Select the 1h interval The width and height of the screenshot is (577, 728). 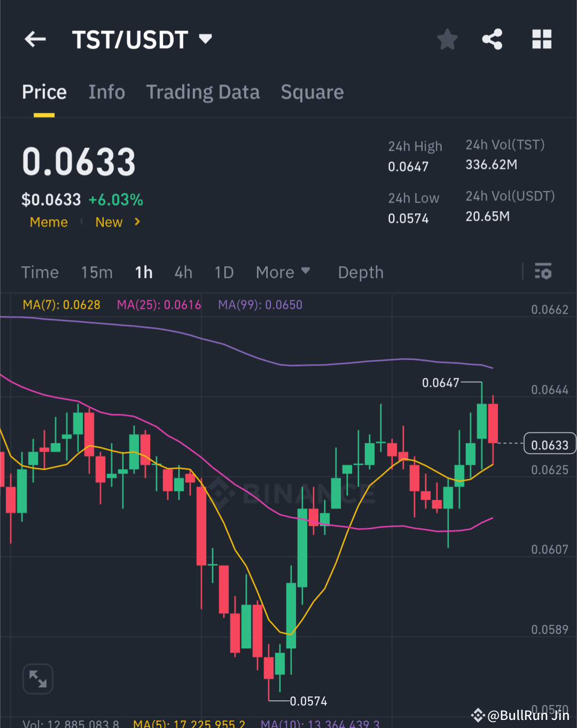[144, 272]
